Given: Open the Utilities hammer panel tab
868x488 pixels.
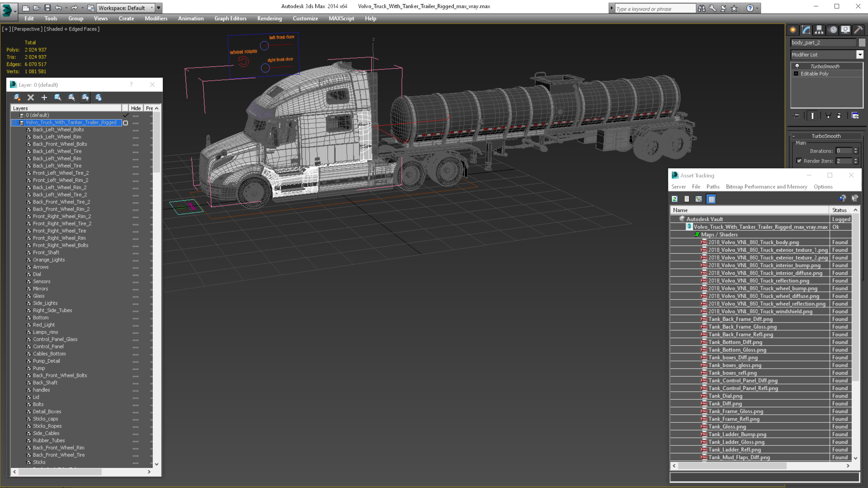Looking at the screenshot, I should tap(859, 30).
